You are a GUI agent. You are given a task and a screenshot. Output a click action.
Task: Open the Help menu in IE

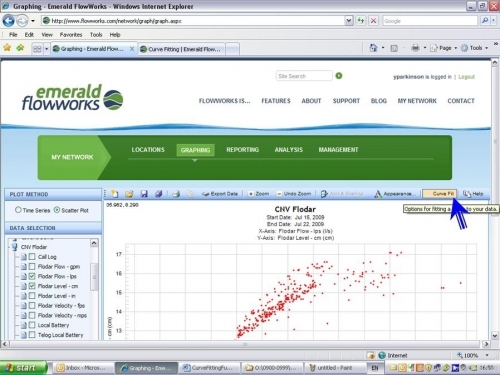[115, 35]
